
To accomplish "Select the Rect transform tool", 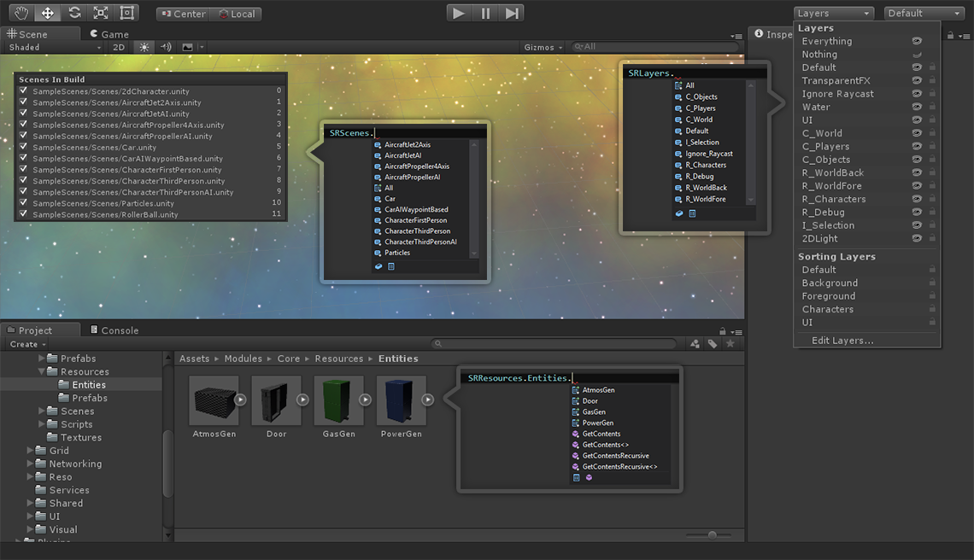I will tap(126, 13).
